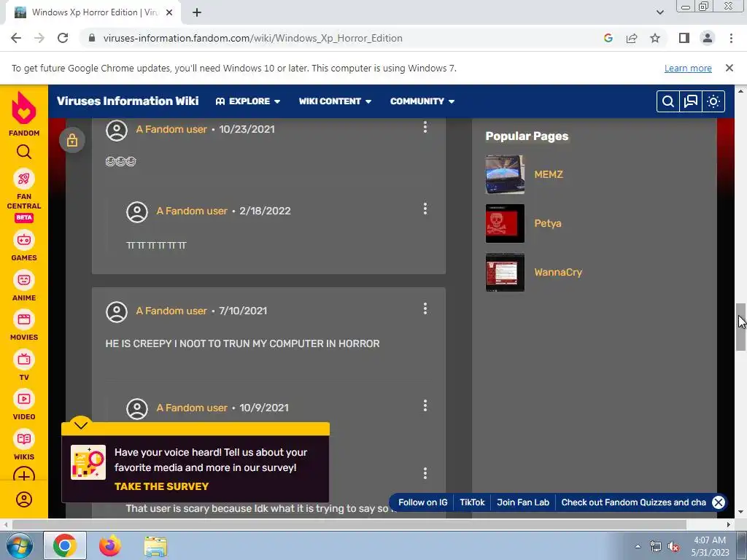Viewport: 747px width, 560px height.
Task: Click WannaCry thumbnail image
Action: tap(505, 273)
